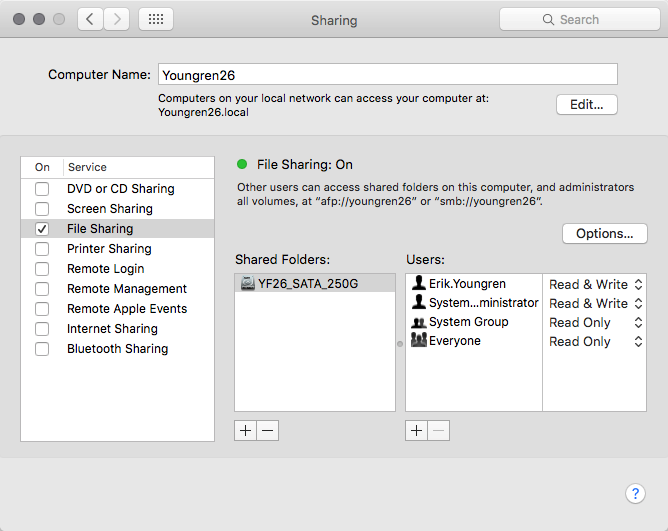Show all preferences grid icon

click(156, 19)
